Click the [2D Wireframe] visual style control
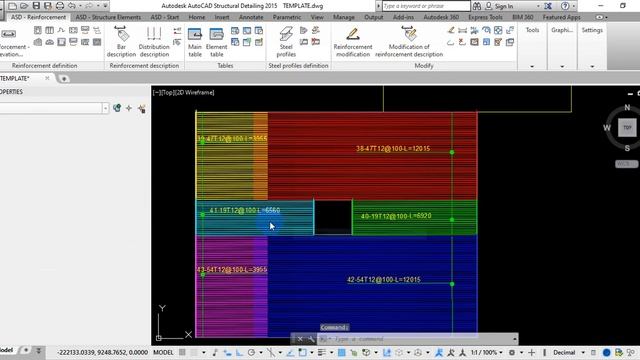Viewport: 640px width, 360px height. click(x=196, y=93)
